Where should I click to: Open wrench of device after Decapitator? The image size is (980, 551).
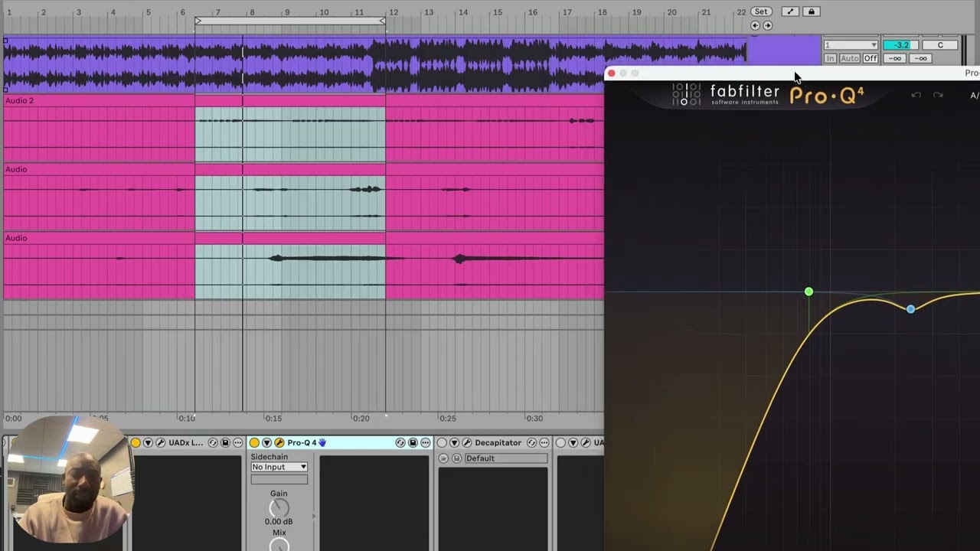pos(585,442)
